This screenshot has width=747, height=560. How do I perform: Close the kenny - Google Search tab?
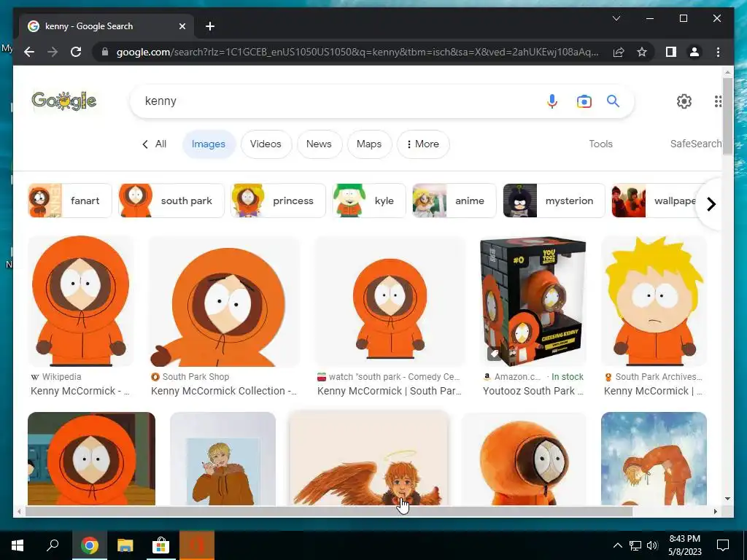click(x=182, y=26)
